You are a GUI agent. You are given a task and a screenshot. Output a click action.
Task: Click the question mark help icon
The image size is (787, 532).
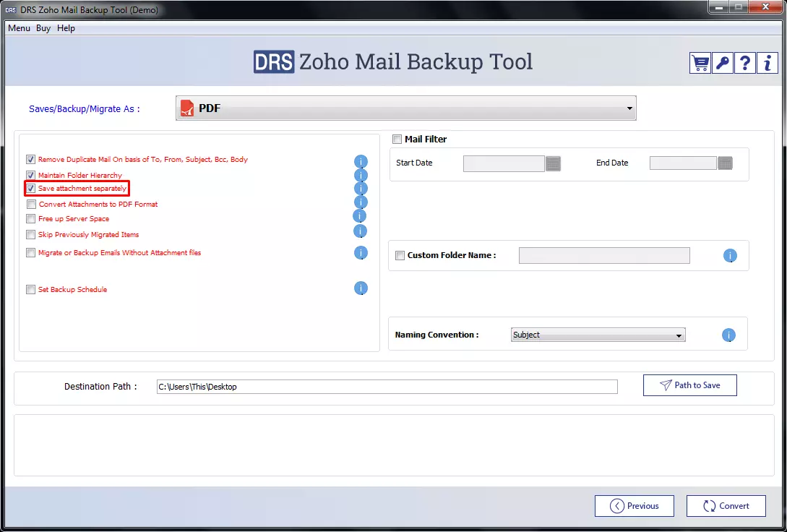coord(745,63)
